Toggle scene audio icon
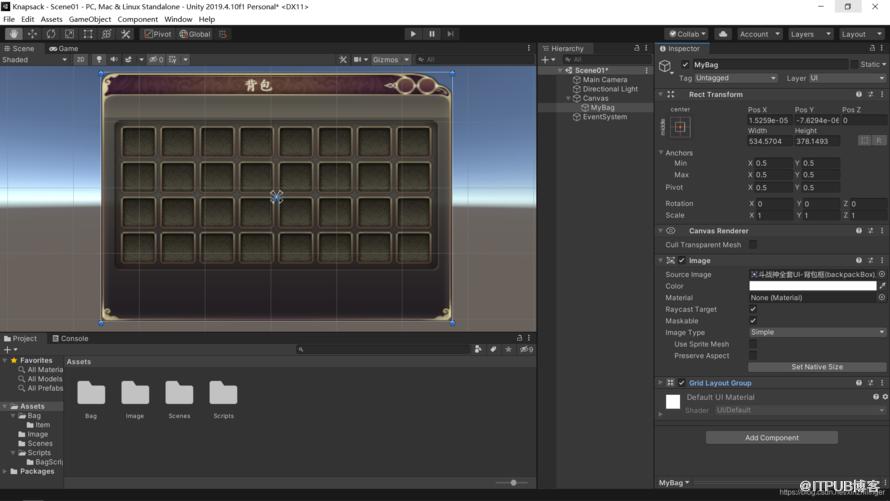Screen dimensions: 890x501 point(114,60)
